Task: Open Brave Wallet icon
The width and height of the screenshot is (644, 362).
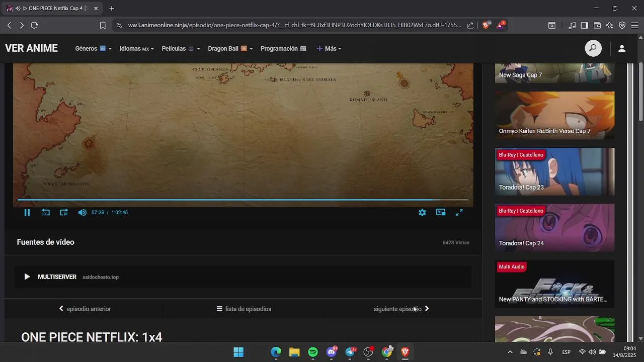Action: tap(597, 25)
